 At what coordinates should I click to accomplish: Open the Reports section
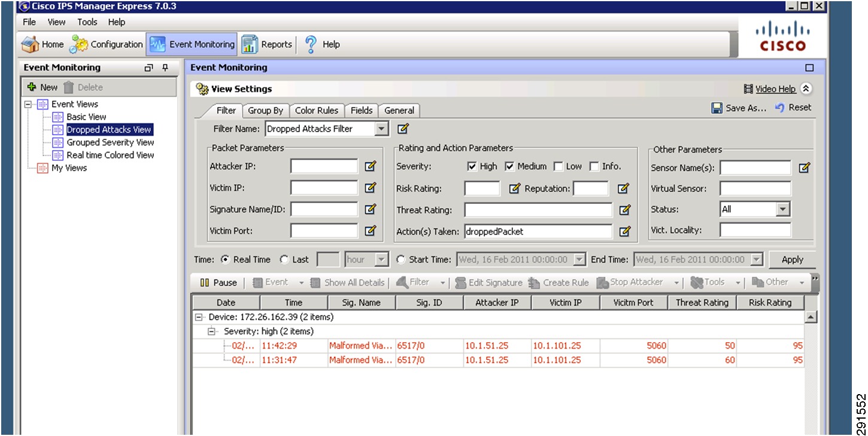pos(267,44)
